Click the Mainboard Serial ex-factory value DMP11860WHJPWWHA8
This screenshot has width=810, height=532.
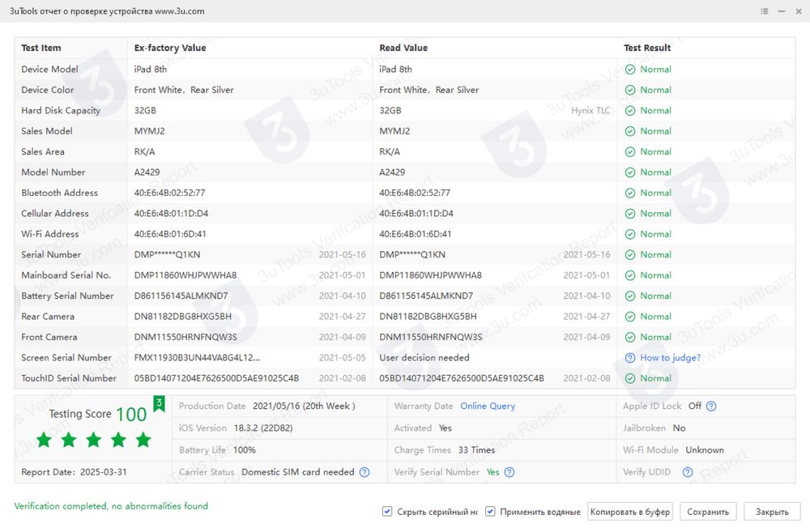point(185,275)
